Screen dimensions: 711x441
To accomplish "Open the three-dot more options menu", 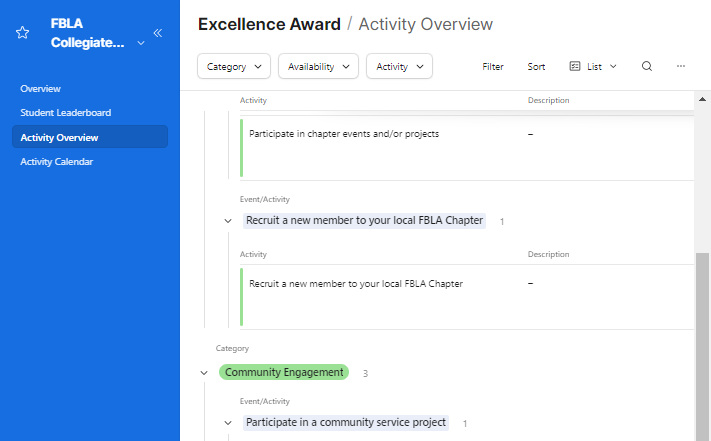I will (x=680, y=66).
